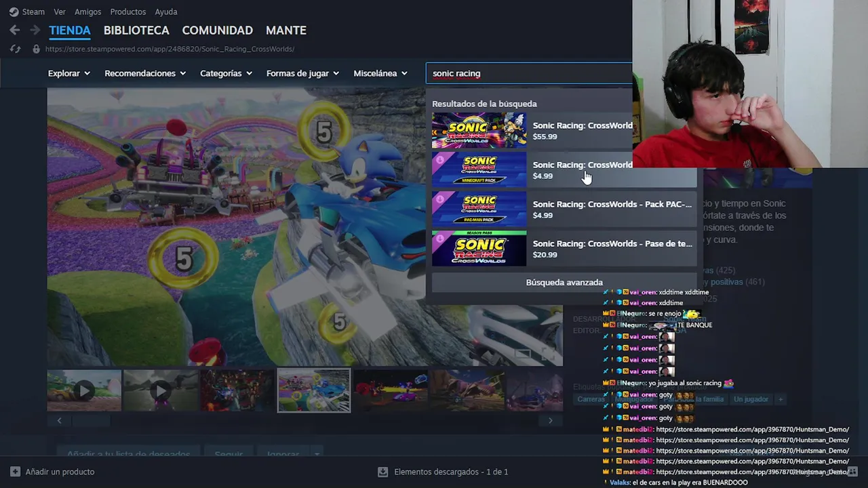This screenshot has width=868, height=488.
Task: Click the store page URL text
Action: [x=170, y=49]
